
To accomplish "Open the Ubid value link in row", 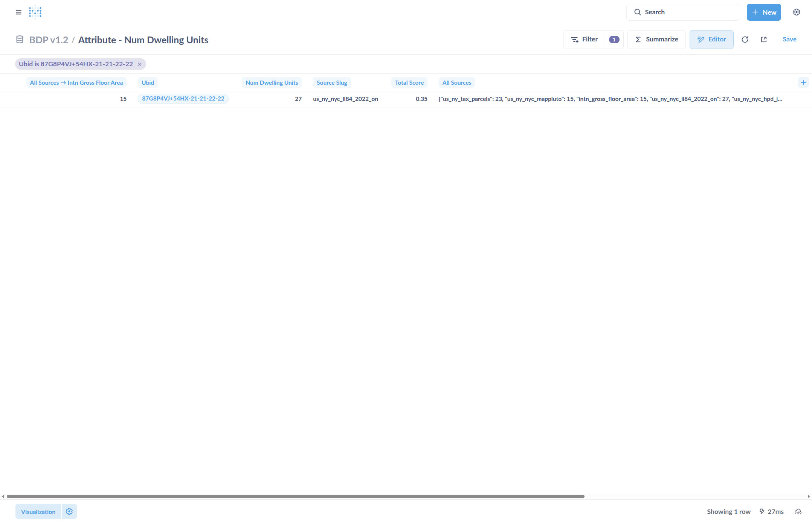I will pos(183,99).
